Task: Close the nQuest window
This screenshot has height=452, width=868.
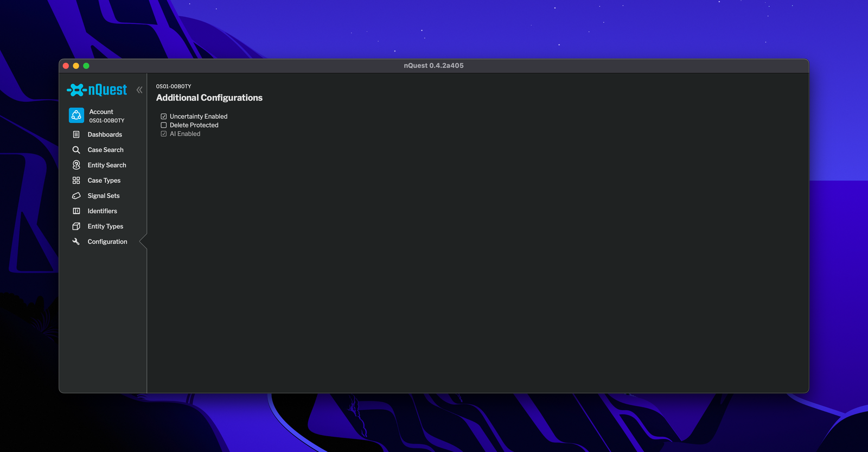Action: tap(66, 66)
